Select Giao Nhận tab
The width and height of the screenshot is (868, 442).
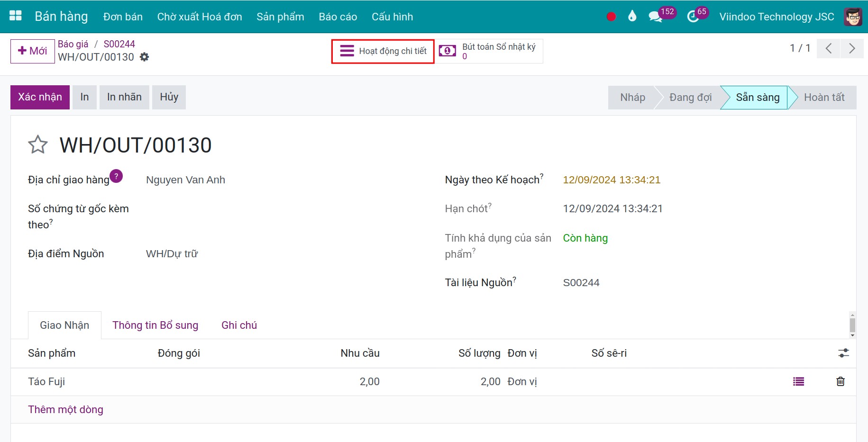(x=64, y=325)
